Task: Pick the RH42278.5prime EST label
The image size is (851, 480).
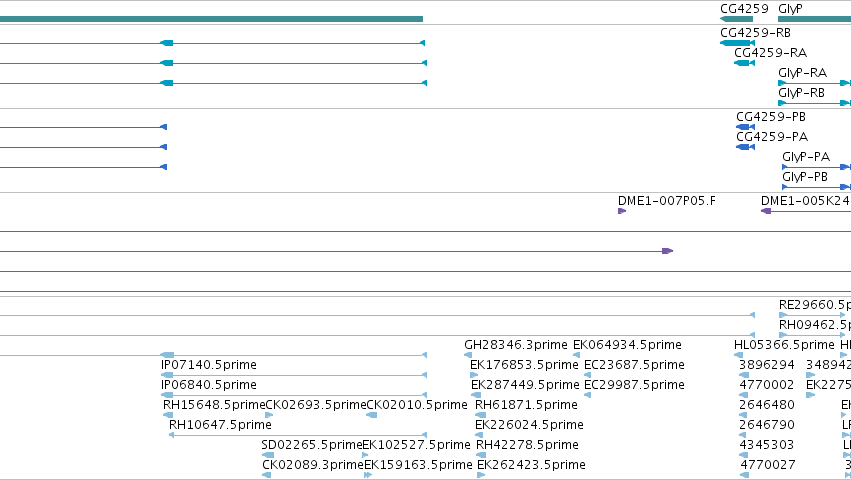Action: coord(527,445)
